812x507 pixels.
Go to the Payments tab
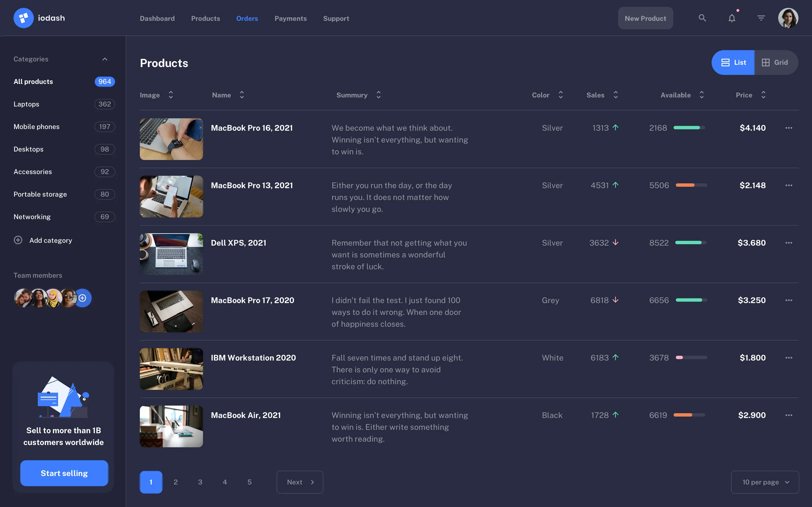[x=291, y=18]
